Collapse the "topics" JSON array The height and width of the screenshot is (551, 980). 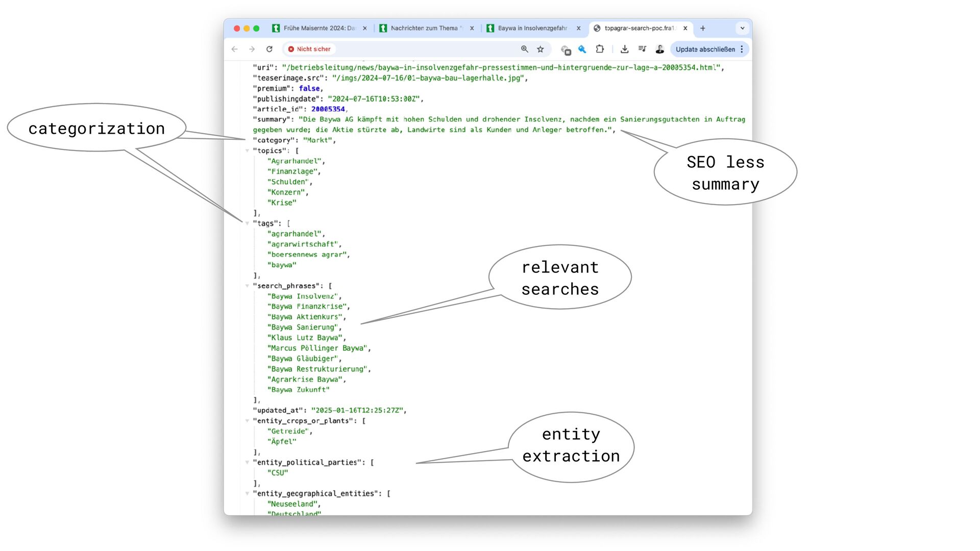[247, 151]
